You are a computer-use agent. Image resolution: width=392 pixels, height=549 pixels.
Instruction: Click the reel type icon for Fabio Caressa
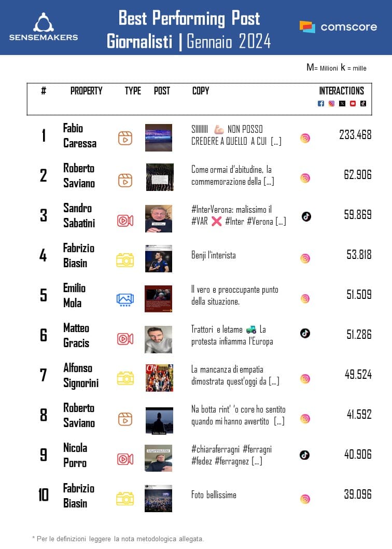pyautogui.click(x=125, y=138)
